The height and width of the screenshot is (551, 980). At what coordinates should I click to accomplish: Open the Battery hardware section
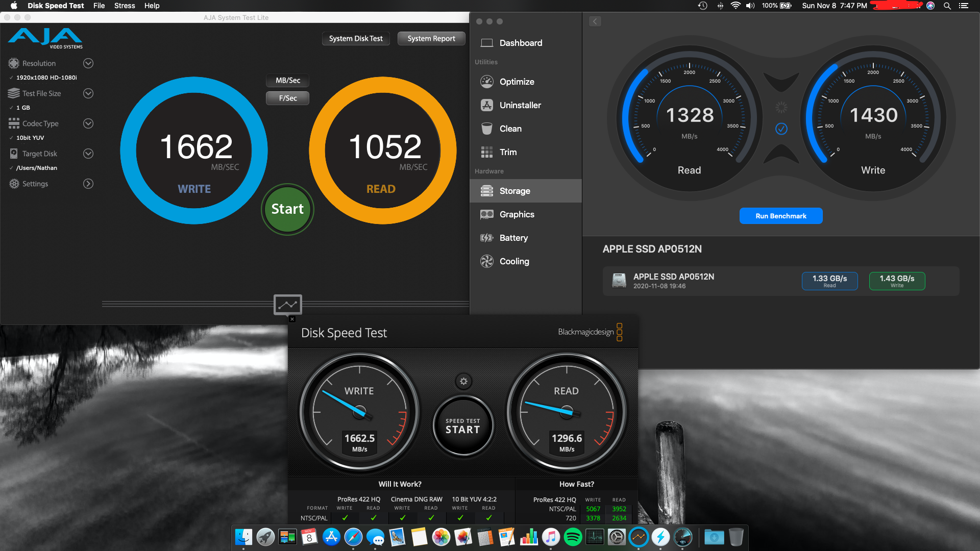pyautogui.click(x=513, y=238)
